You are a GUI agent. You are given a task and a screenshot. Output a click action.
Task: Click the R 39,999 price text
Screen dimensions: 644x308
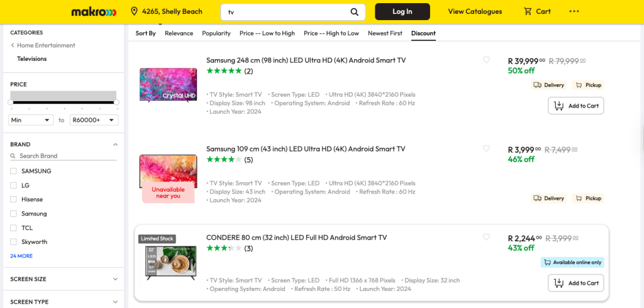click(x=526, y=61)
